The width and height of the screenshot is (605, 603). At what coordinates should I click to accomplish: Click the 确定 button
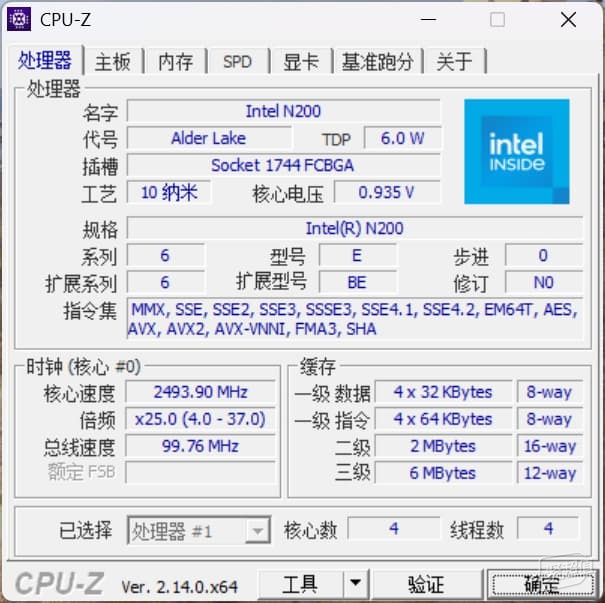542,584
